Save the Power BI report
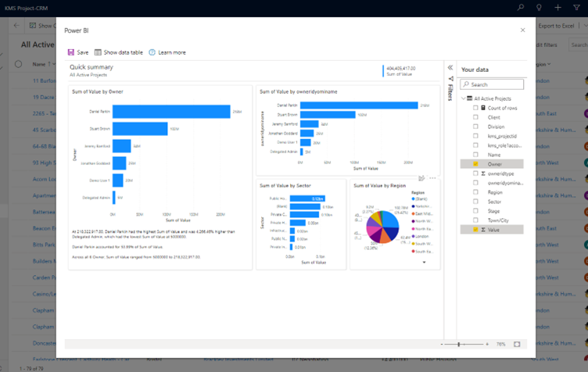Image resolution: width=588 pixels, height=372 pixels. point(78,52)
